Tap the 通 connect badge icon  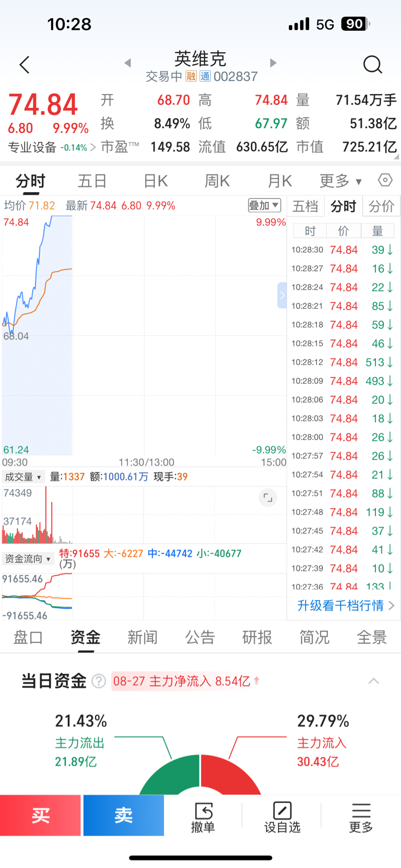click(205, 76)
